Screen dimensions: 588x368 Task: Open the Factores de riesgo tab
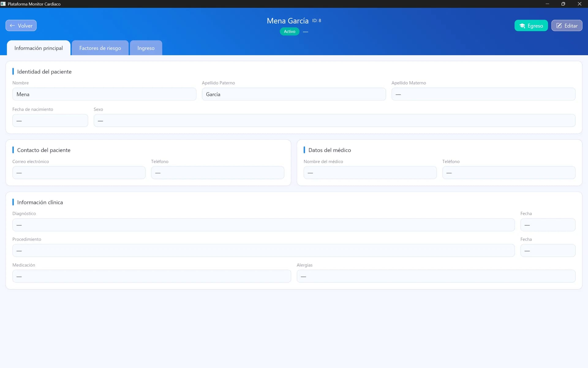pos(100,48)
